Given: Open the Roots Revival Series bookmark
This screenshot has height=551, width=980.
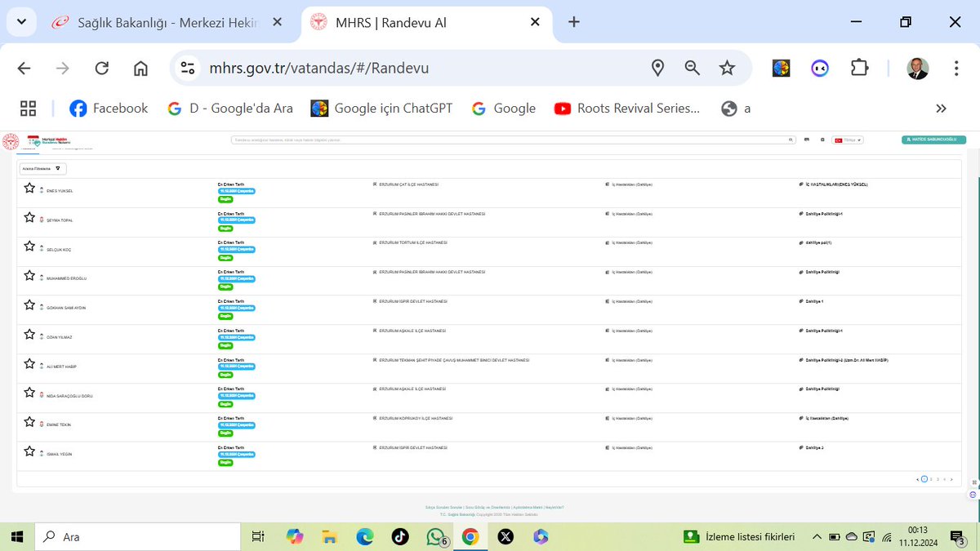Looking at the screenshot, I should point(627,108).
